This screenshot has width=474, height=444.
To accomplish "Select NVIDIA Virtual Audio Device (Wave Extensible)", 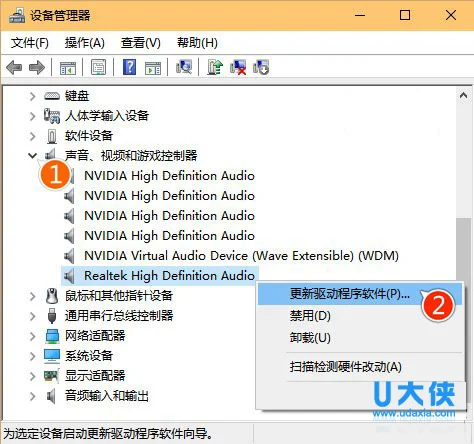I will (242, 256).
